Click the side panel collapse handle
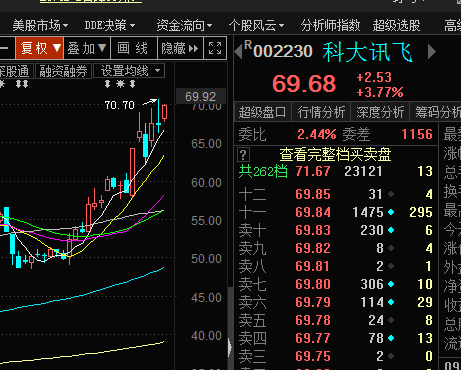Image resolution: width=461 pixels, height=370 pixels. point(230,347)
